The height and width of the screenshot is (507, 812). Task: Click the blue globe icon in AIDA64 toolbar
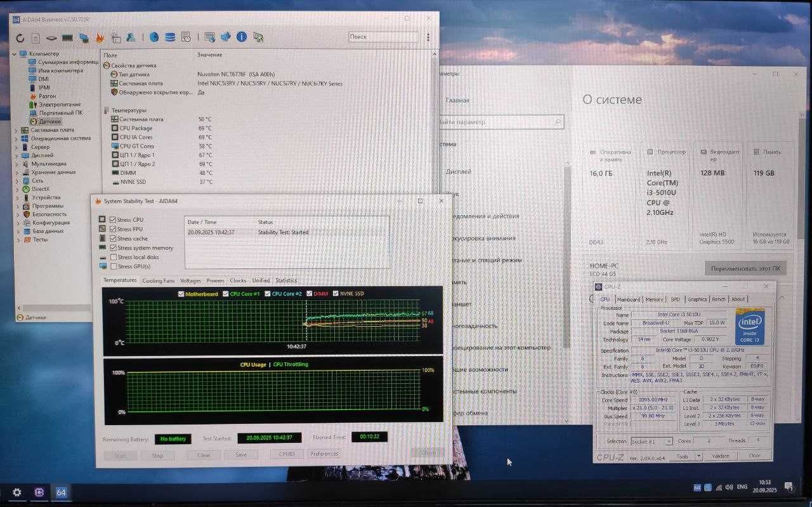[x=154, y=37]
